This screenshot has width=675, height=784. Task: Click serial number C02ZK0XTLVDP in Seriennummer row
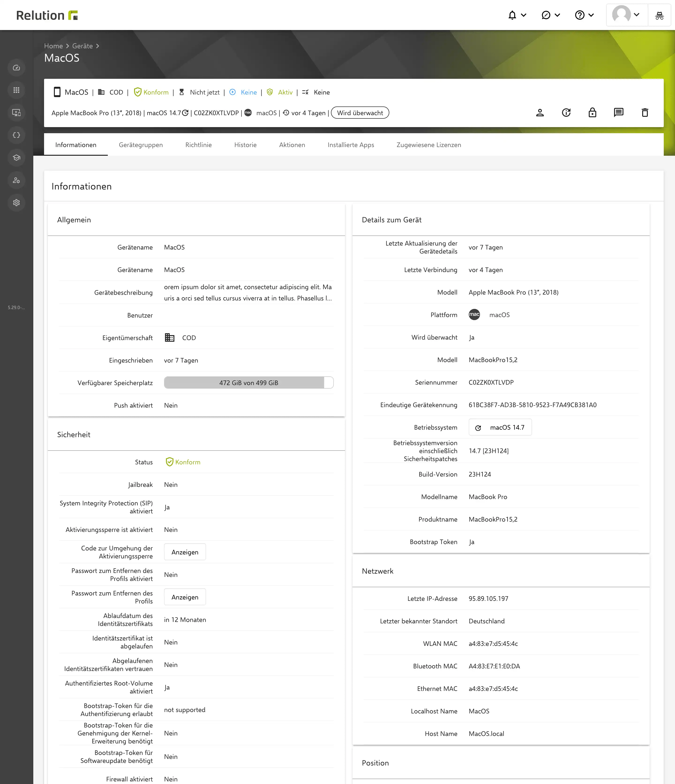pos(491,382)
